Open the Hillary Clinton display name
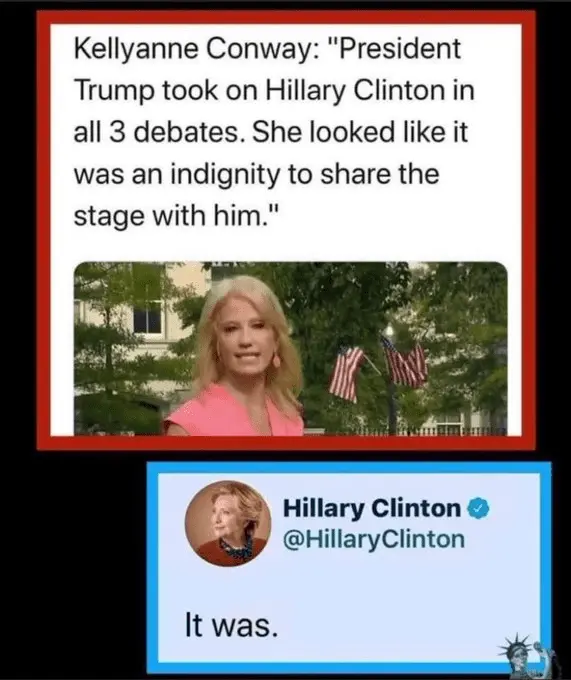 tap(372, 508)
